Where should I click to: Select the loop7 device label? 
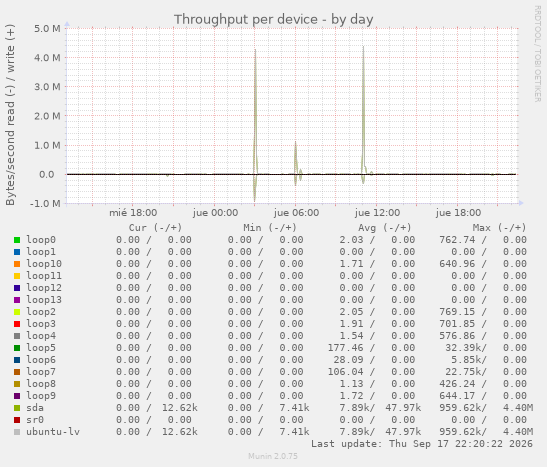(41, 372)
